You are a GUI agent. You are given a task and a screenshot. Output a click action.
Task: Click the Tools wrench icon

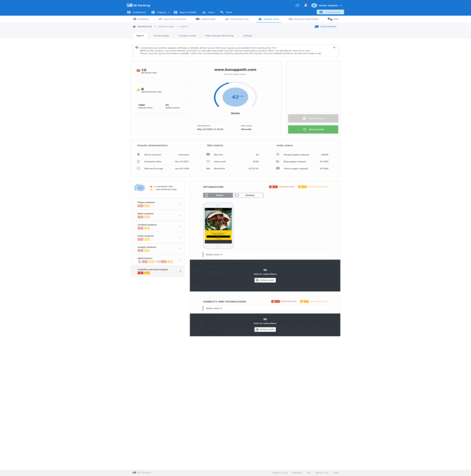click(222, 12)
